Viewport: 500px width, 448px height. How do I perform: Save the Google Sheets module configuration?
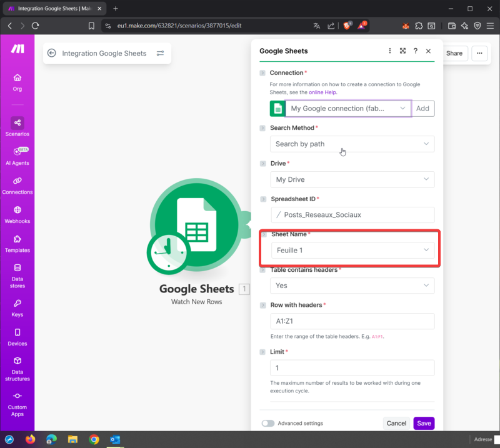point(424,423)
